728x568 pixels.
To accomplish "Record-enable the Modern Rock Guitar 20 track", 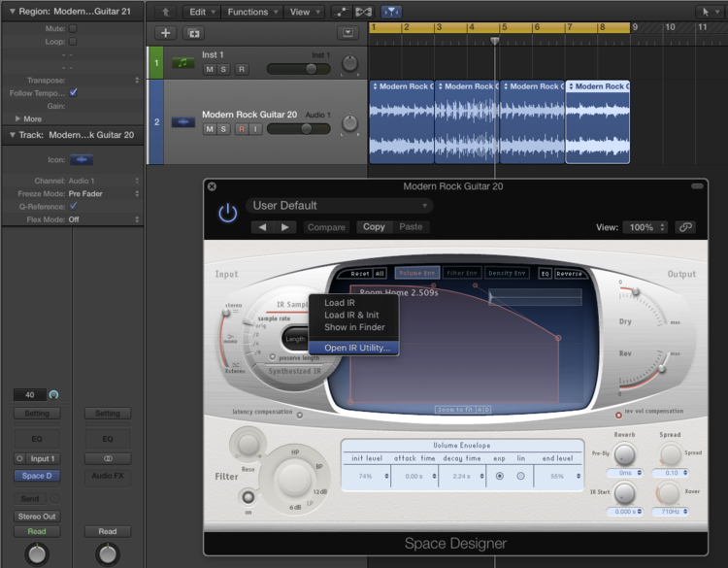I will pyautogui.click(x=241, y=129).
